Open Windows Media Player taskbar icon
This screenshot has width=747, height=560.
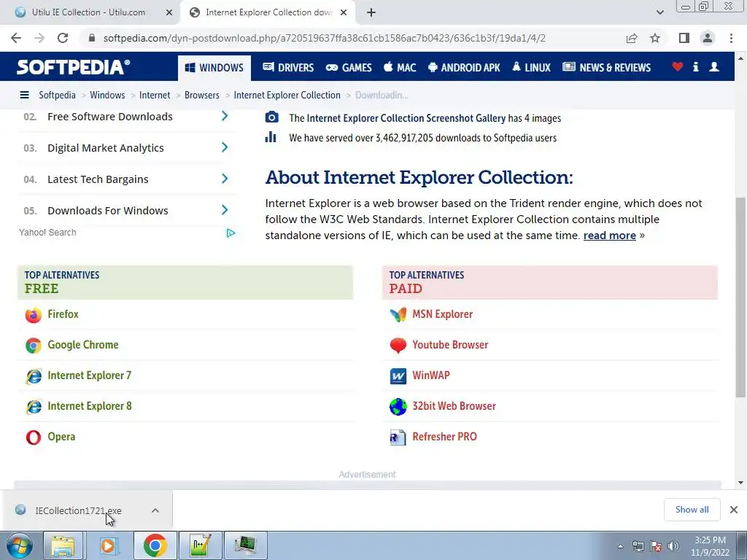pyautogui.click(x=108, y=545)
